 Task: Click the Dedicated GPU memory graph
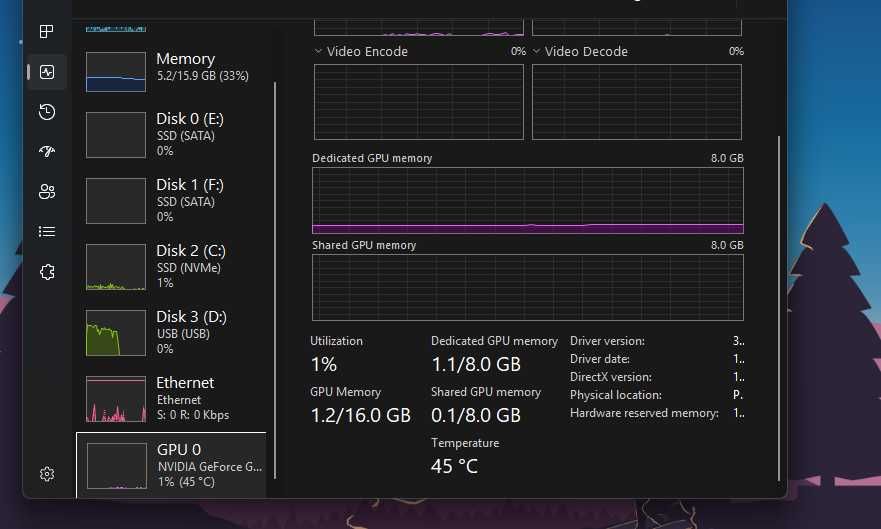coord(527,200)
